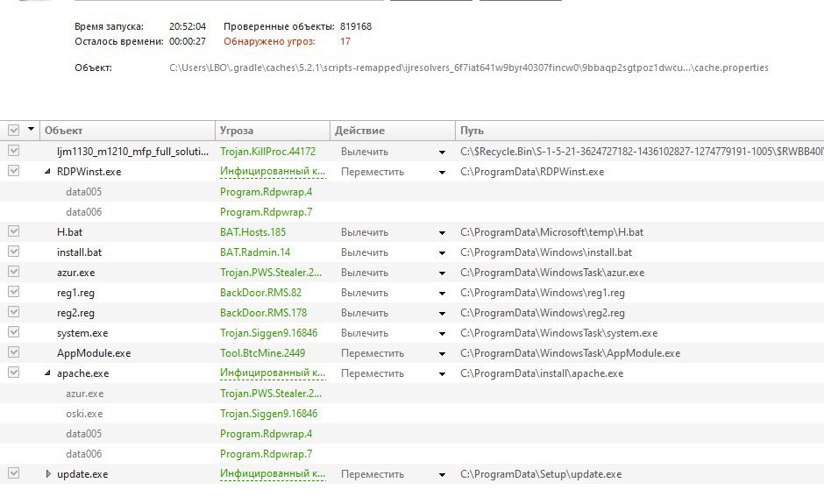Click the Осталось времени value 00:00:27

188,41
